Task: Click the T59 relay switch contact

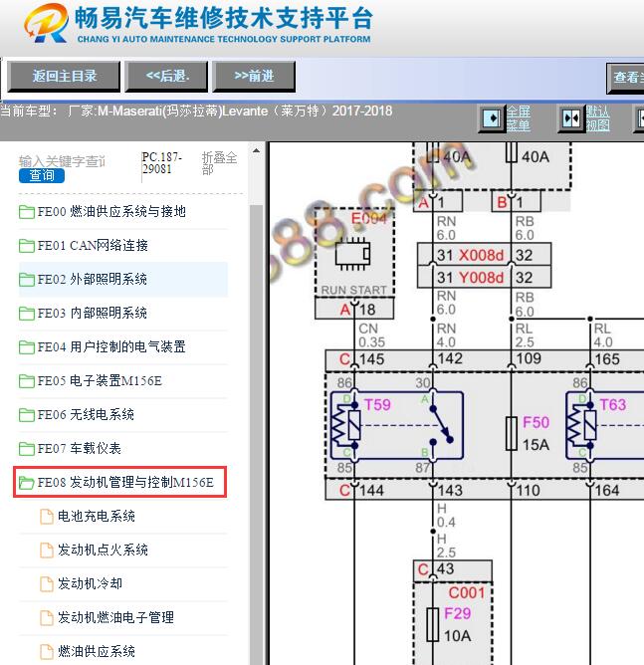Action: 441,425
